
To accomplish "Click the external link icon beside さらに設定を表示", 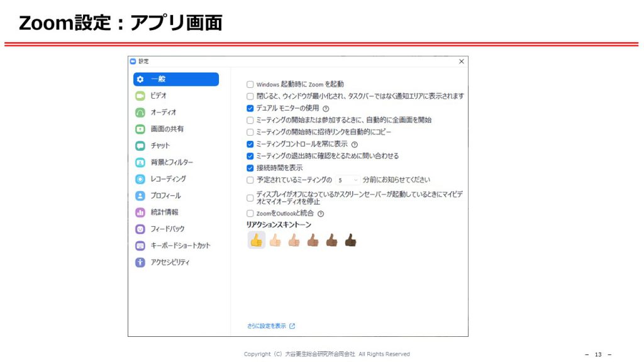I will (x=292, y=326).
